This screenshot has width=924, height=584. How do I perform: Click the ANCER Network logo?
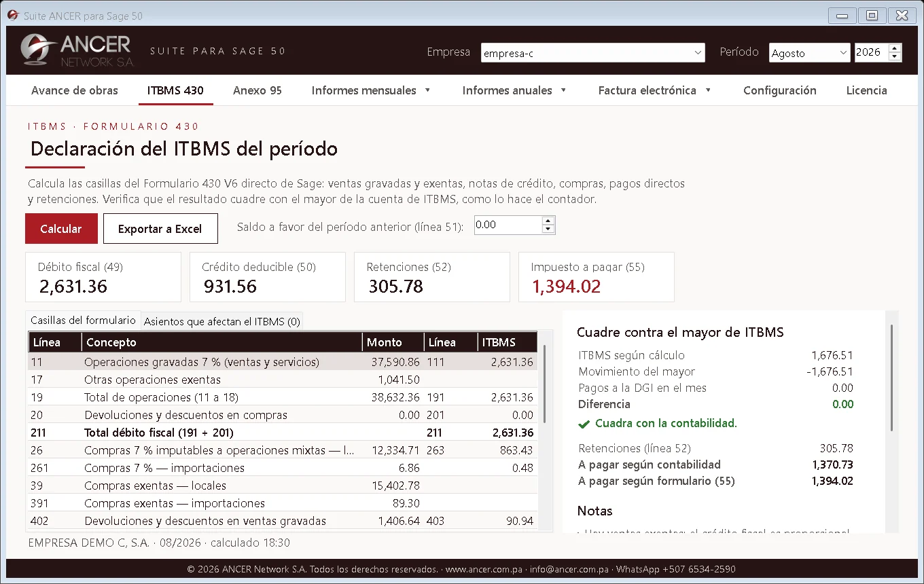pyautogui.click(x=76, y=51)
